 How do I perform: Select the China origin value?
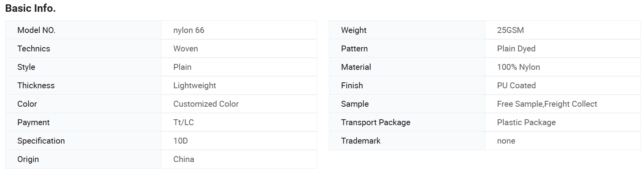tap(183, 159)
